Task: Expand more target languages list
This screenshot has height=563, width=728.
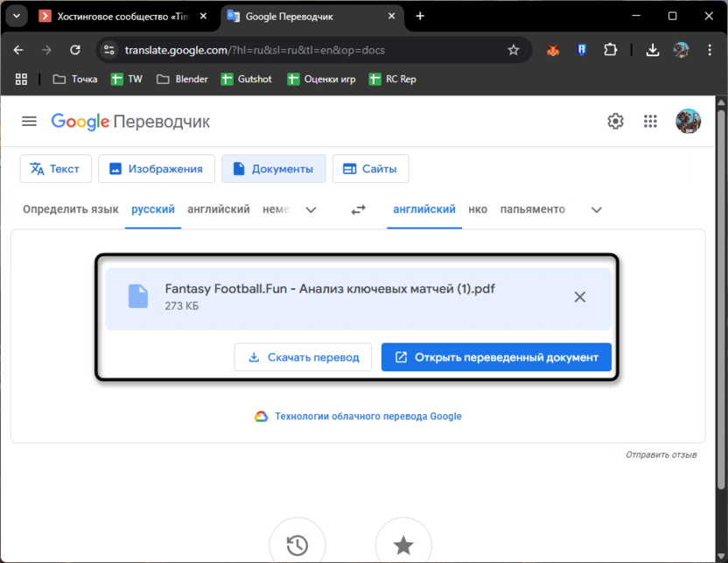Action: tap(596, 210)
